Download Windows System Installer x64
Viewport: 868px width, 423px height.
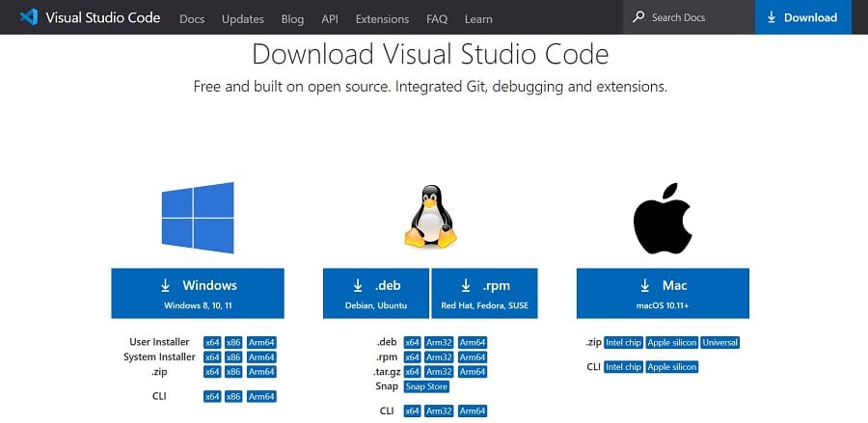coord(212,357)
